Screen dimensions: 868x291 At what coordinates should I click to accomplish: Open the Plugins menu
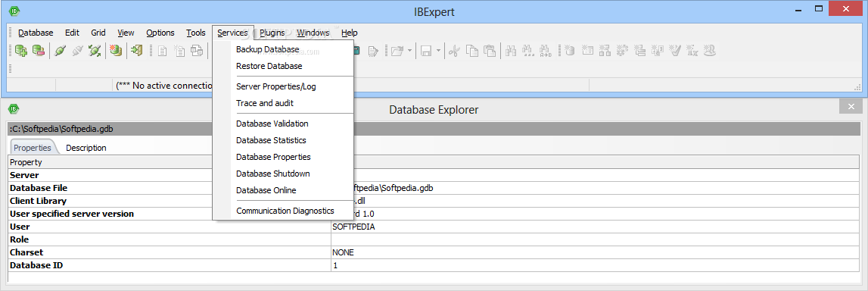pos(272,33)
